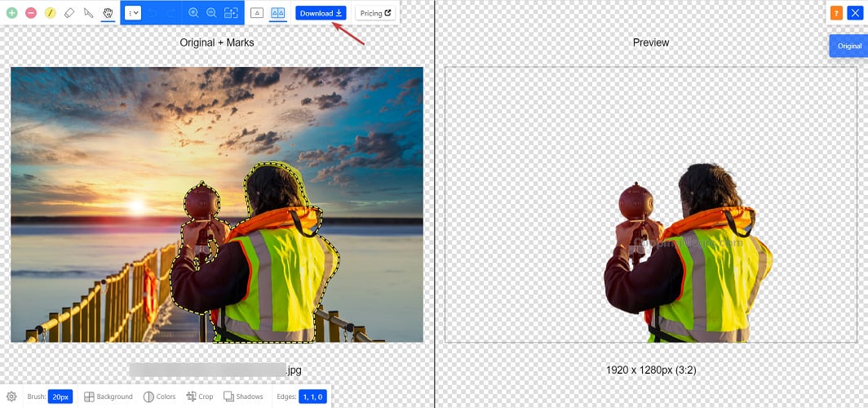Switch to single-pane view mode
The image size is (868, 408).
(x=256, y=13)
